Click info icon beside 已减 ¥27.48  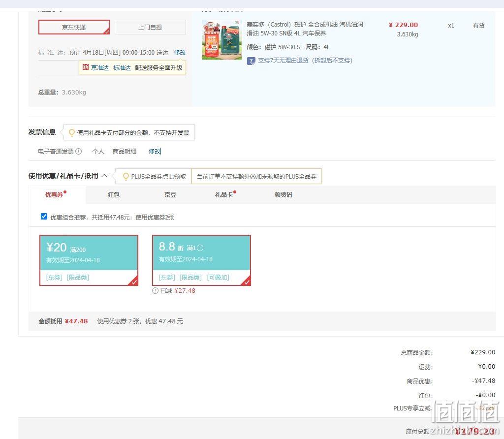155,290
